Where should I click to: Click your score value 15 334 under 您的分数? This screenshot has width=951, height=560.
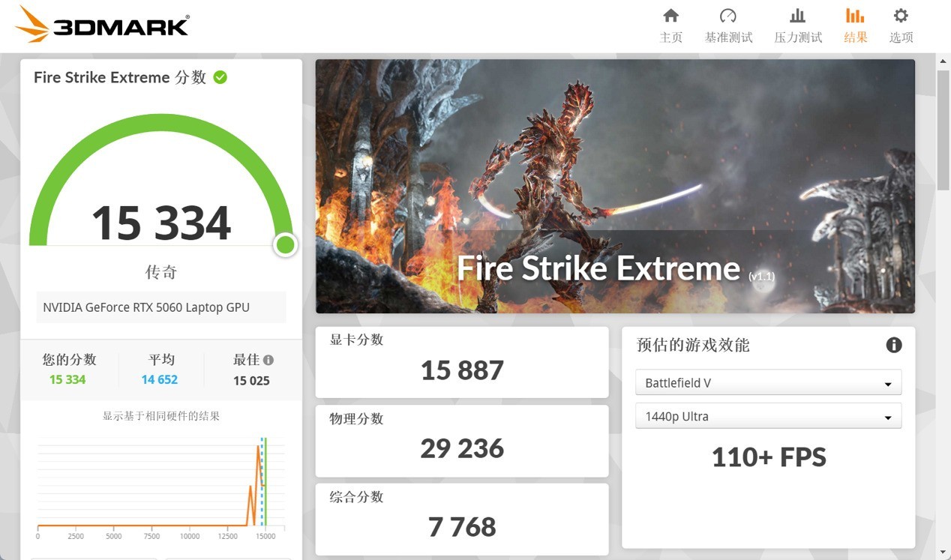tap(67, 379)
